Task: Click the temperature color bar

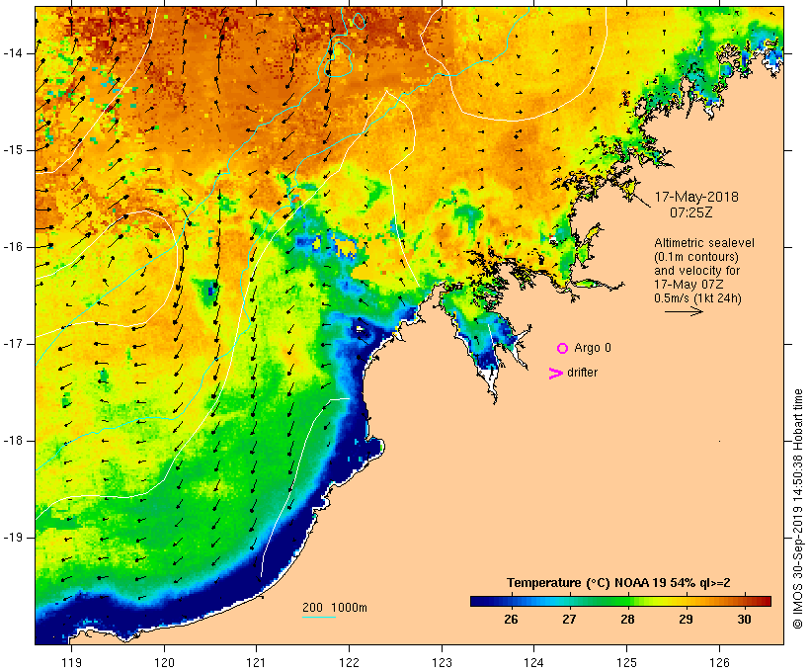Action: click(620, 601)
